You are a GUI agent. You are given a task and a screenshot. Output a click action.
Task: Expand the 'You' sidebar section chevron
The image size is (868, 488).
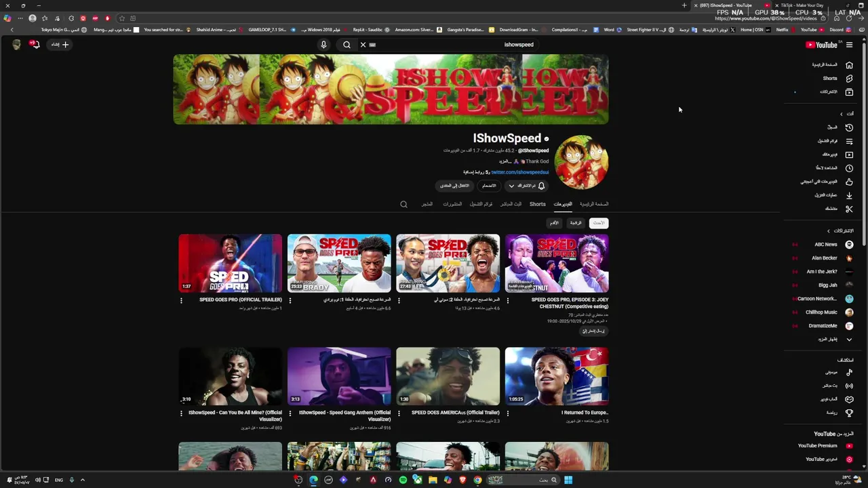842,114
